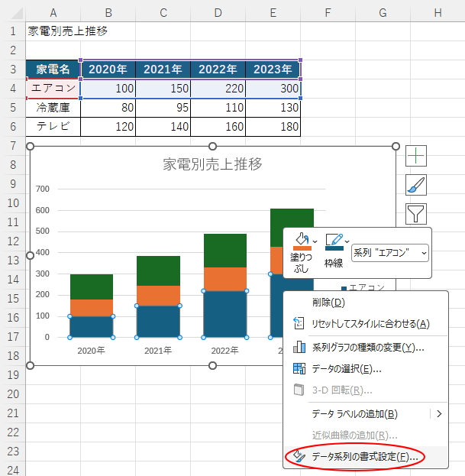Viewport: 465px width, 476px height.
Task: Click the 枠線 outline pen icon
Action: 334,241
